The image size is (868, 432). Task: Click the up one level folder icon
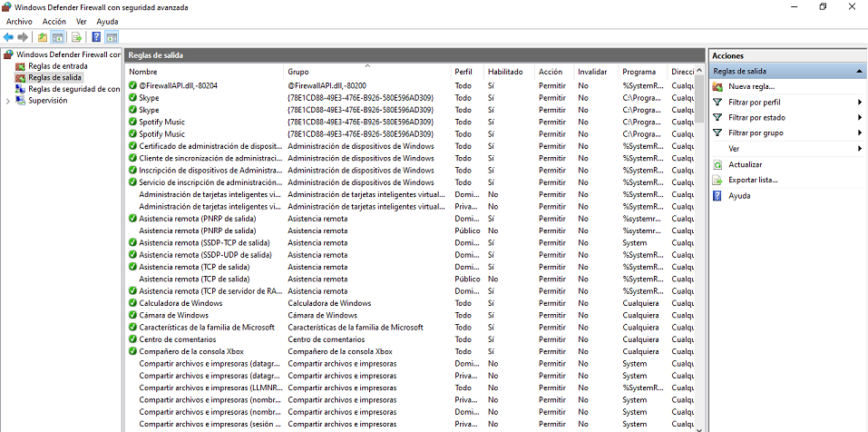(43, 37)
